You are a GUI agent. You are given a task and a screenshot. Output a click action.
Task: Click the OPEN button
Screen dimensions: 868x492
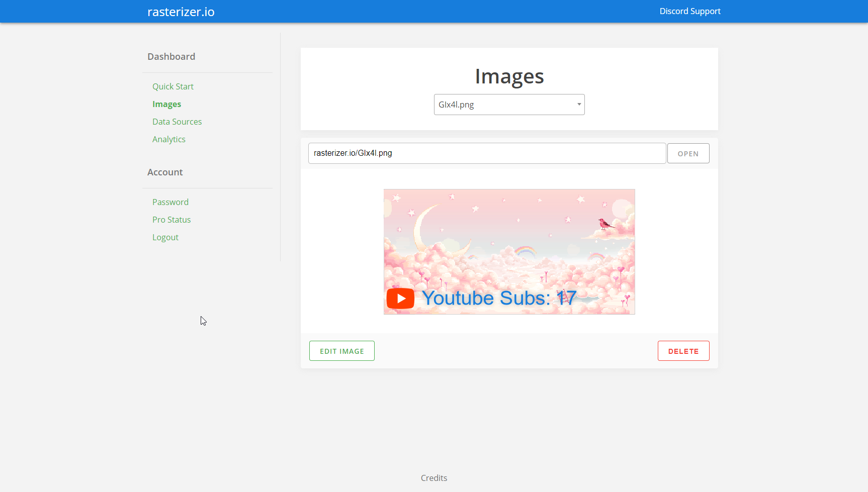pyautogui.click(x=688, y=153)
